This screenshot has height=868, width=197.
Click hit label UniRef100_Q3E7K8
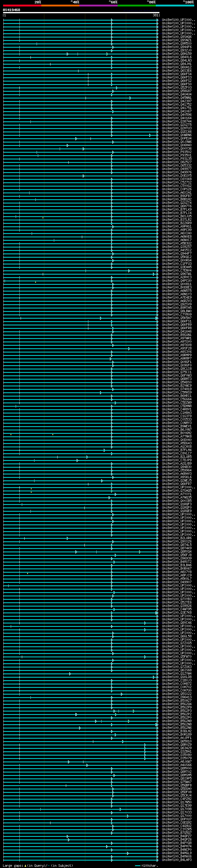[x=176, y=613]
